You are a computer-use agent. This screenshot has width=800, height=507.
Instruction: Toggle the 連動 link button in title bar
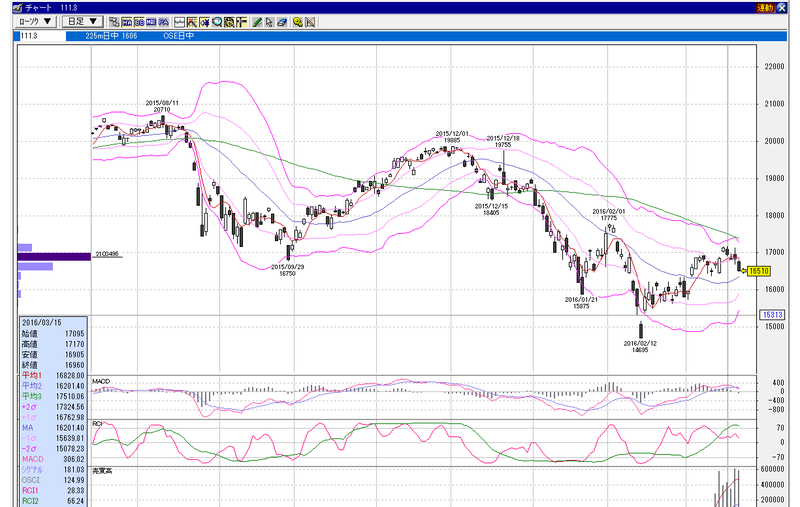click(x=764, y=8)
